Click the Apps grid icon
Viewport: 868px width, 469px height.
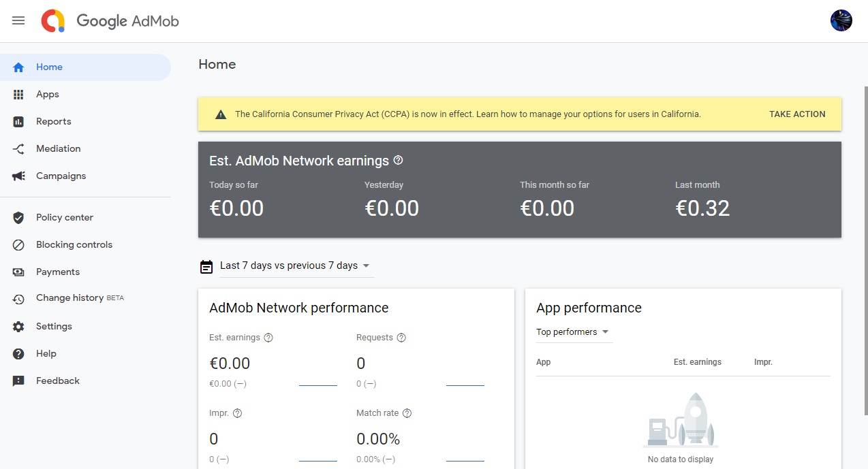coord(18,95)
